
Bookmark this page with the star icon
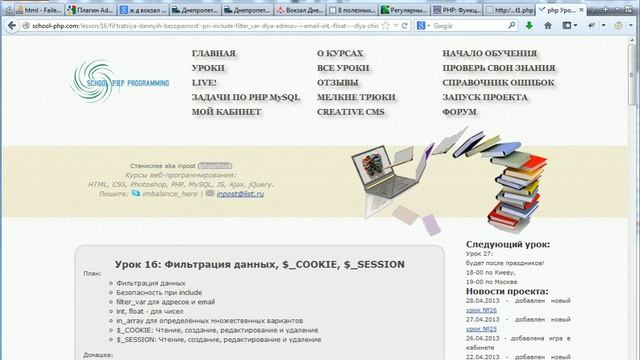(385, 26)
